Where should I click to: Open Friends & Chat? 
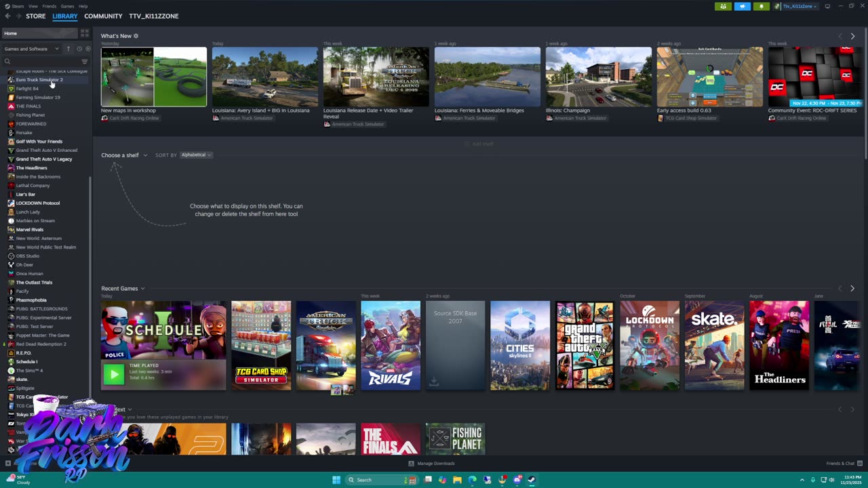(x=843, y=464)
